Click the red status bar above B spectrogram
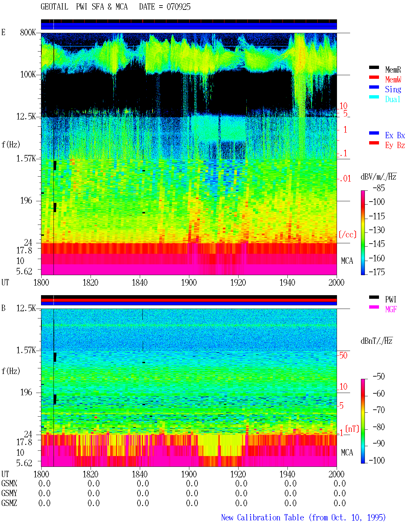Image resolution: width=420 pixels, height=523 pixels. coord(189,300)
